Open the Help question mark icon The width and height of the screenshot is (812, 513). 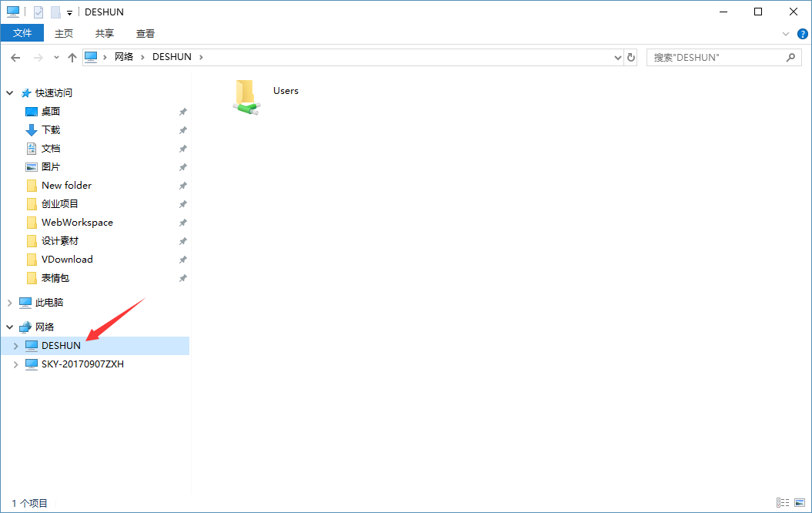click(802, 34)
